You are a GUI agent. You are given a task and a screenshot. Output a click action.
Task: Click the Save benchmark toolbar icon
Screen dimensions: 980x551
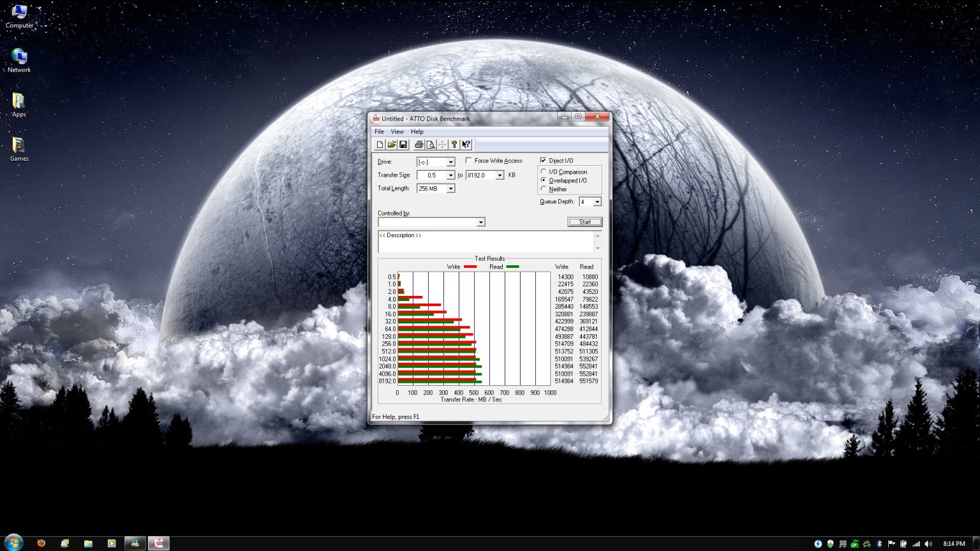(x=403, y=145)
